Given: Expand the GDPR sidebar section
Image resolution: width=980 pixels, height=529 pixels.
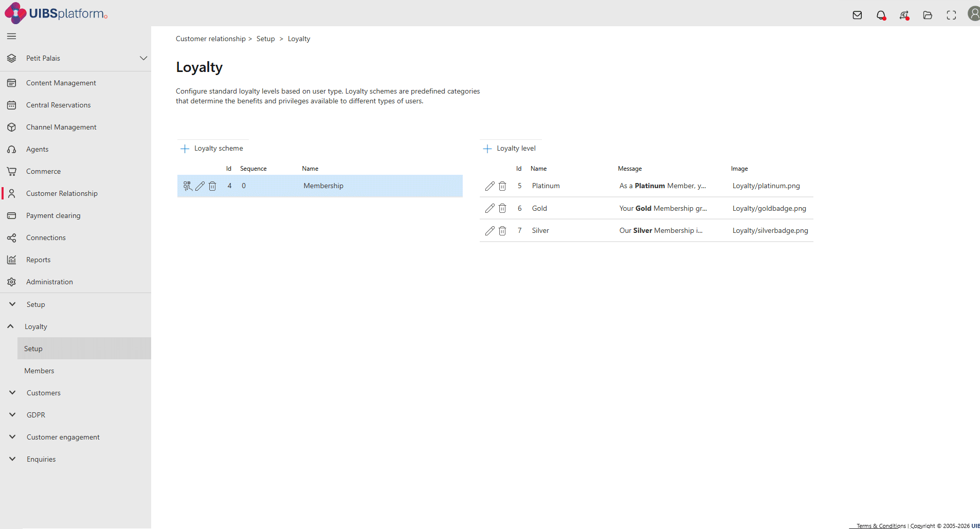Looking at the screenshot, I should (x=12, y=415).
